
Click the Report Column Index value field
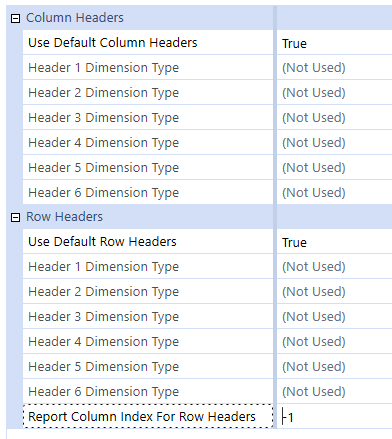click(x=334, y=417)
